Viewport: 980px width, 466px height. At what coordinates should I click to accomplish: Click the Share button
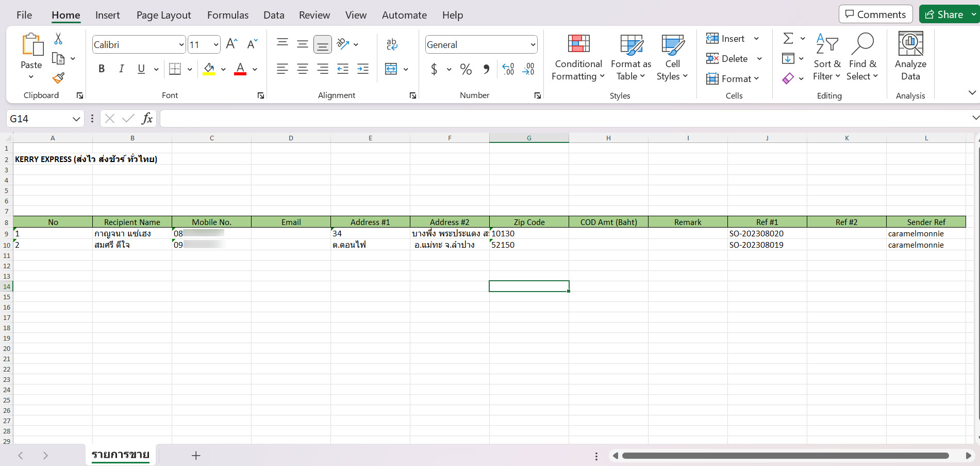(x=944, y=14)
